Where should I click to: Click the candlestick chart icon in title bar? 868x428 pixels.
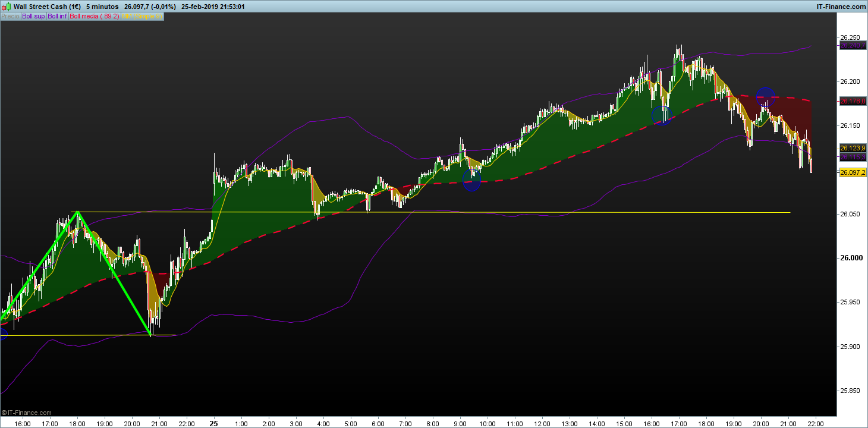tap(7, 7)
